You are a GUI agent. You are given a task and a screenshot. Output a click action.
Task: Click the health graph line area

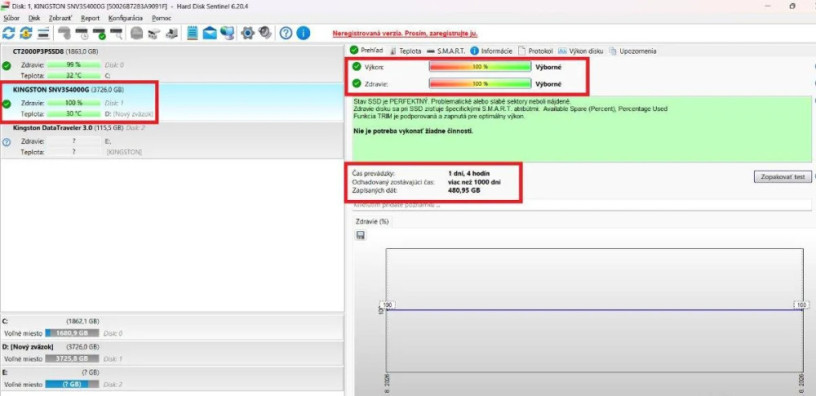(x=595, y=310)
